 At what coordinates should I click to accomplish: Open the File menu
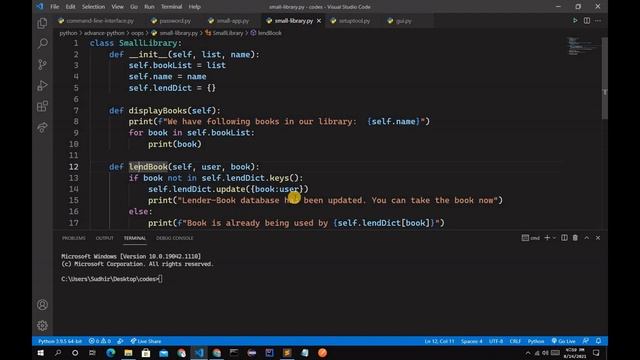tap(54, 7)
